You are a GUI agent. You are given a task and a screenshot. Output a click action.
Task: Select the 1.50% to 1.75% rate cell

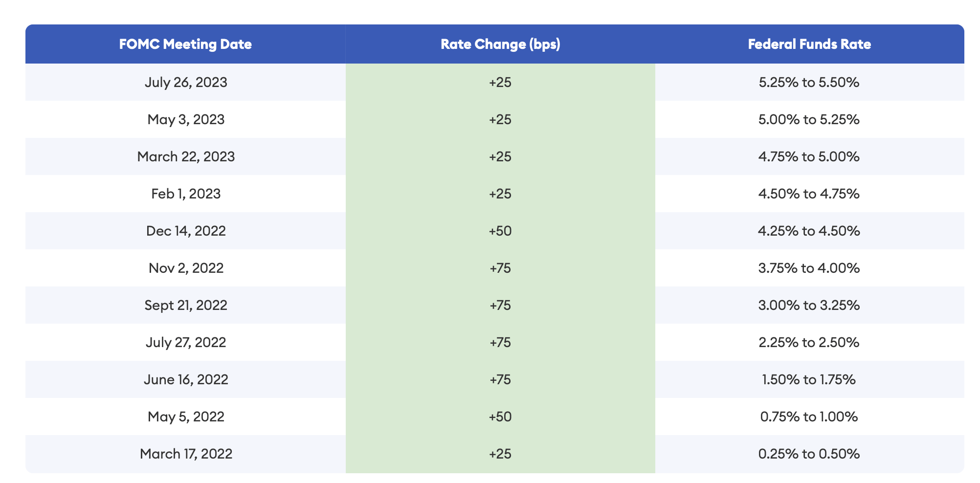pos(809,379)
